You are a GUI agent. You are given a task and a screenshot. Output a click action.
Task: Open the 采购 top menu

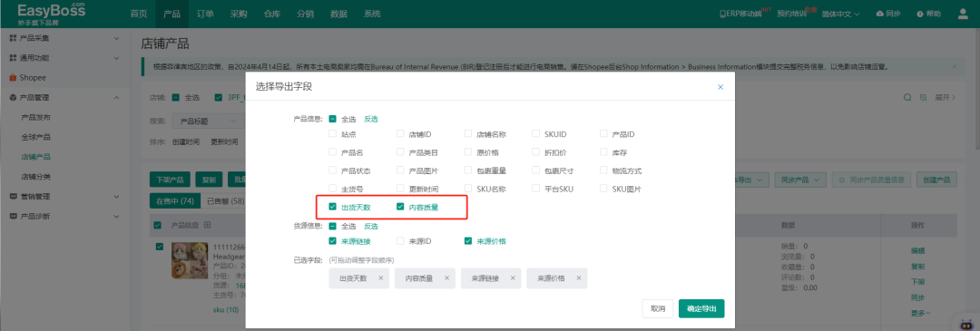click(238, 14)
